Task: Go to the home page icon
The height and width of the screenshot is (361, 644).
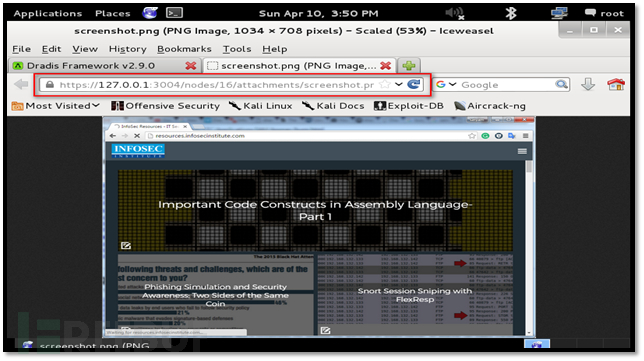Action: [x=616, y=84]
